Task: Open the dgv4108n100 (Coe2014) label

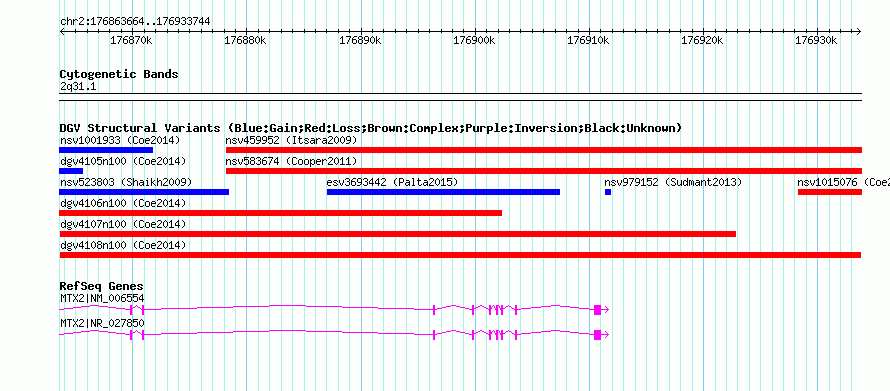Action: click(123, 245)
